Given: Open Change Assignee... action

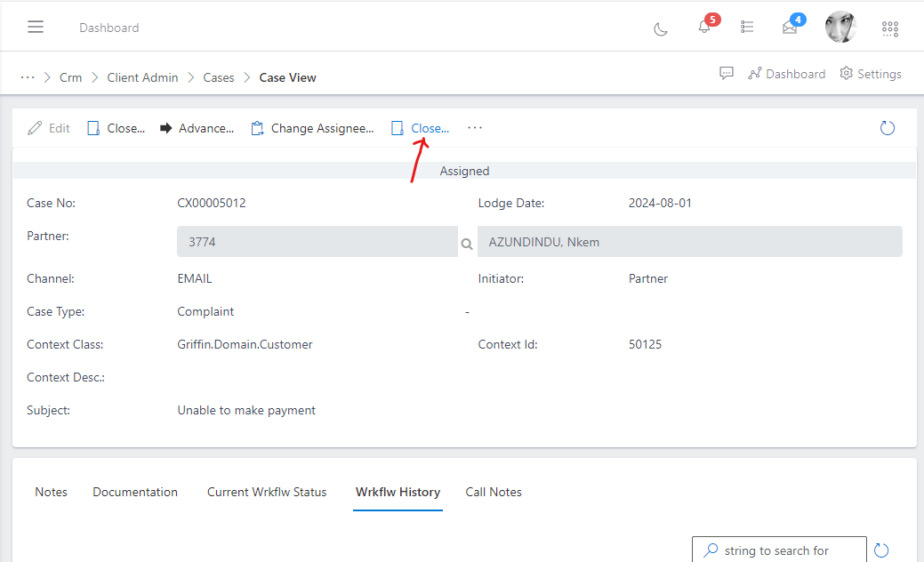Looking at the screenshot, I should pos(312,128).
